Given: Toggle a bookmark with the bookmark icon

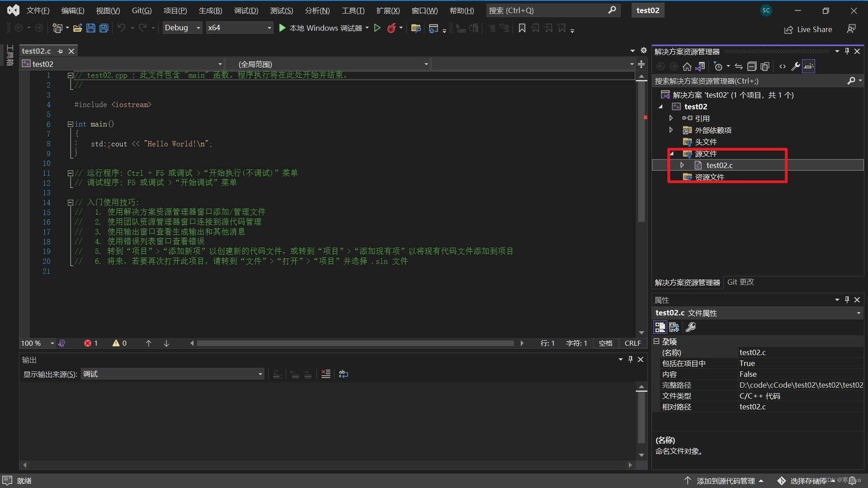Looking at the screenshot, I should coord(522,28).
